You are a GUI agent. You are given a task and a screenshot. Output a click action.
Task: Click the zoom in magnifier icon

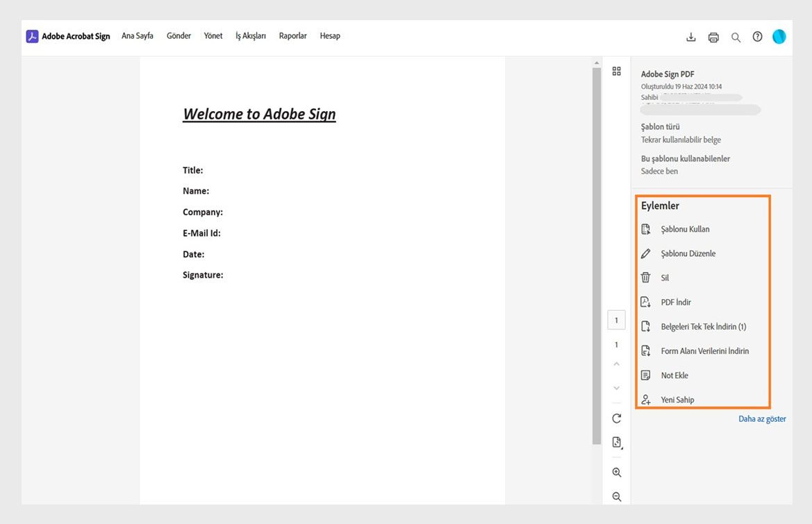pos(616,472)
